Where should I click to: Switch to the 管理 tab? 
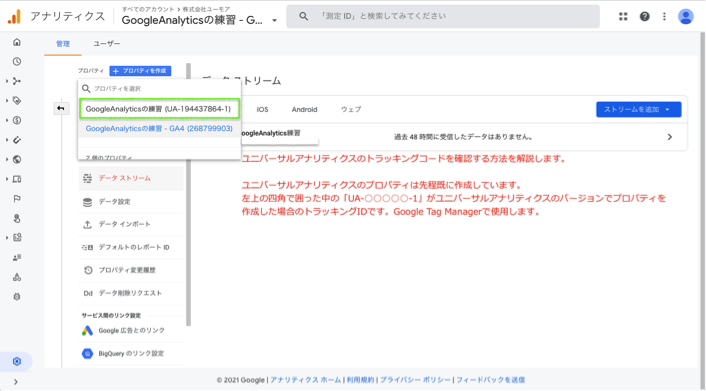(63, 44)
